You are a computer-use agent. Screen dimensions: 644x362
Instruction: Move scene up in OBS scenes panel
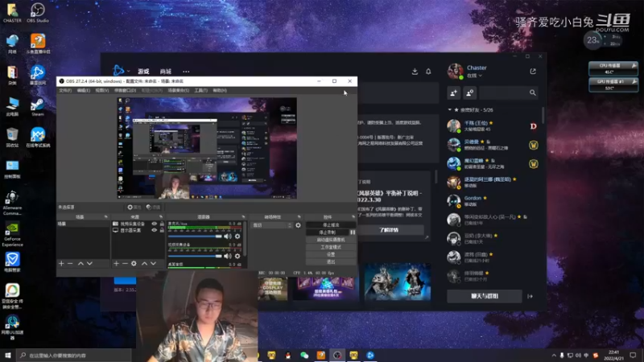[x=80, y=264]
